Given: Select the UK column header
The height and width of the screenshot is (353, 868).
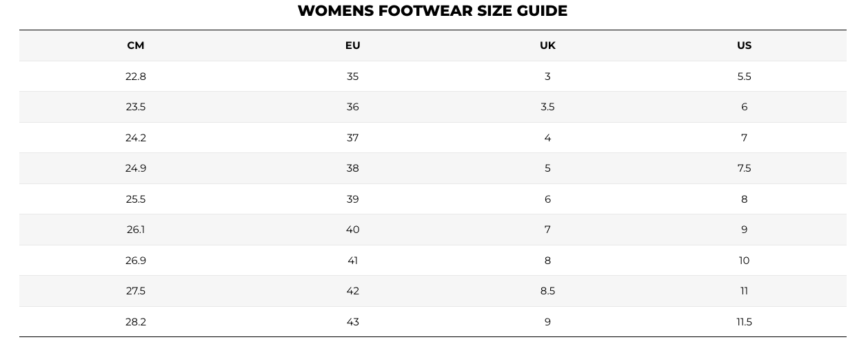Looking at the screenshot, I should (x=547, y=46).
